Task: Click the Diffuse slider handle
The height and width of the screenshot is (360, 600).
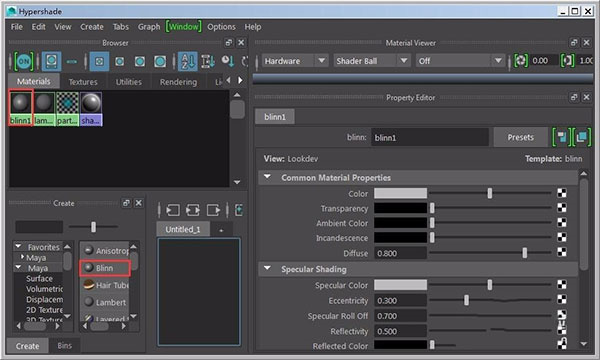Action: [x=525, y=252]
